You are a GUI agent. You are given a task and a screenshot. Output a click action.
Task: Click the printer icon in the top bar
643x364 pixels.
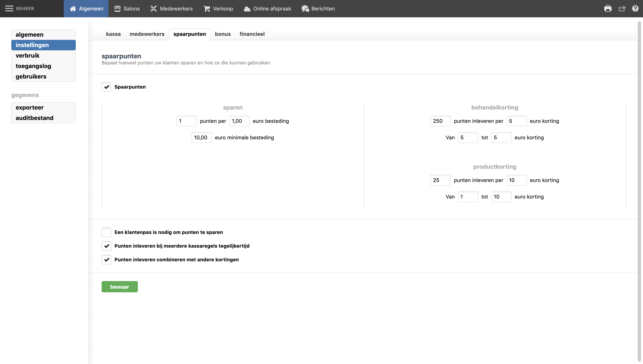608,9
